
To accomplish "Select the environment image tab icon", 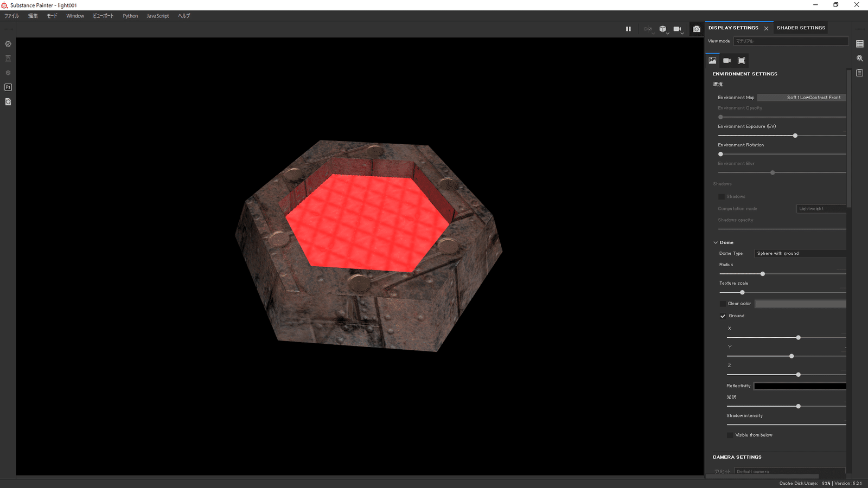I will click(x=712, y=60).
